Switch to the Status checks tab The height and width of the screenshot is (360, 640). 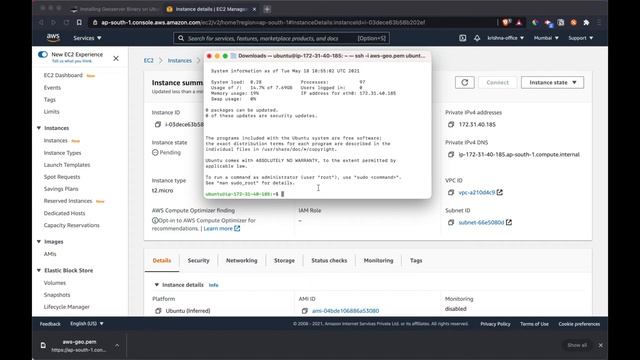pyautogui.click(x=329, y=260)
